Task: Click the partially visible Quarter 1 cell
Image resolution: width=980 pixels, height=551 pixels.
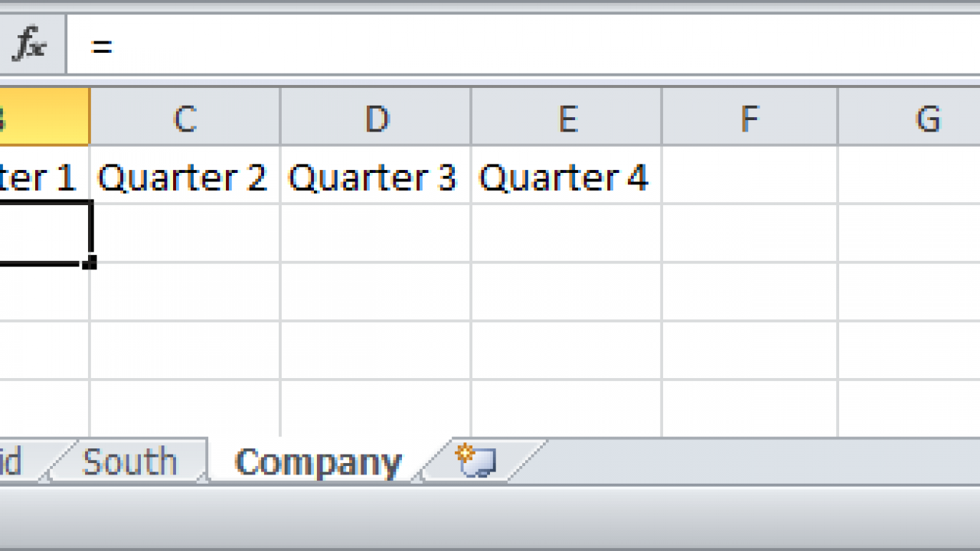Action: [44, 176]
